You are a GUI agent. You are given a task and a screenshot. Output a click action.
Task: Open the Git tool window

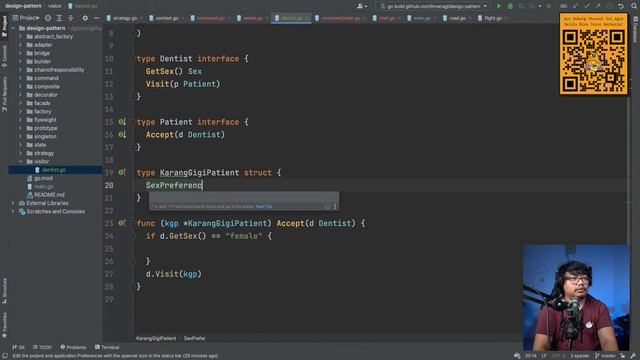pos(18,347)
